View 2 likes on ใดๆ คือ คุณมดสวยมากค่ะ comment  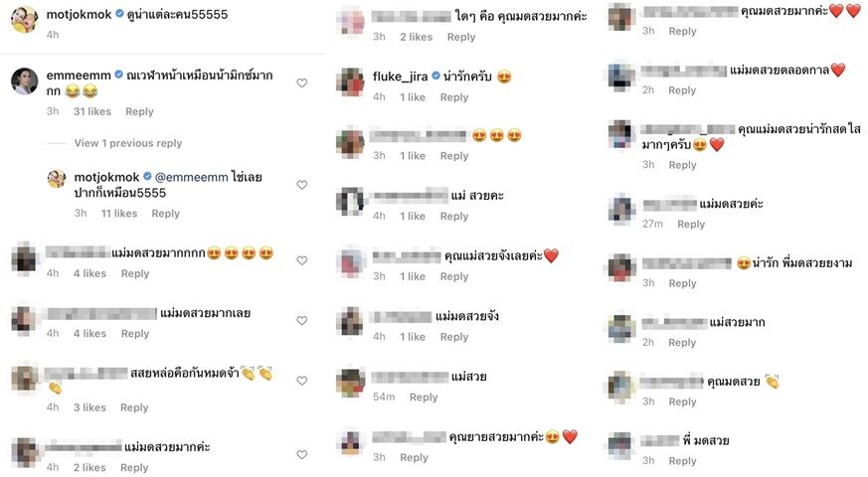(417, 37)
